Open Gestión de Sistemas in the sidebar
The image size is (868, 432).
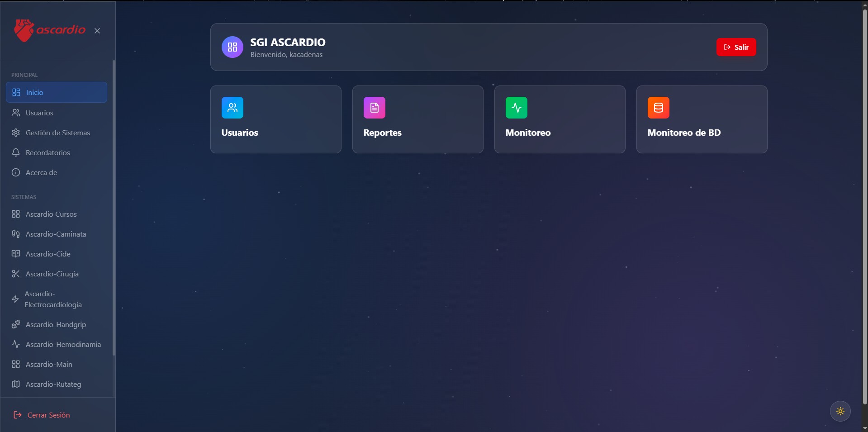pyautogui.click(x=57, y=133)
